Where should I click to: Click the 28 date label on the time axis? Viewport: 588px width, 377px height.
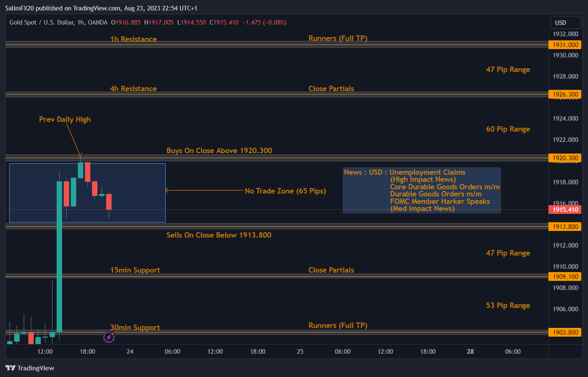(470, 352)
